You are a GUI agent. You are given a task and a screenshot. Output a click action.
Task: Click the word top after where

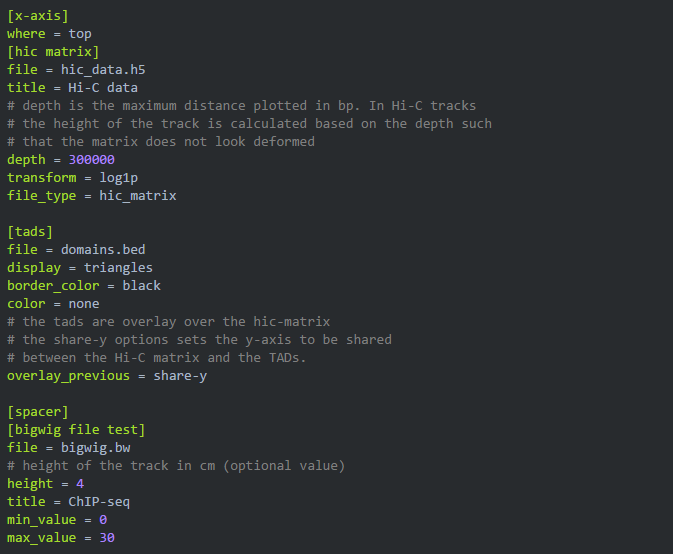coord(80,34)
